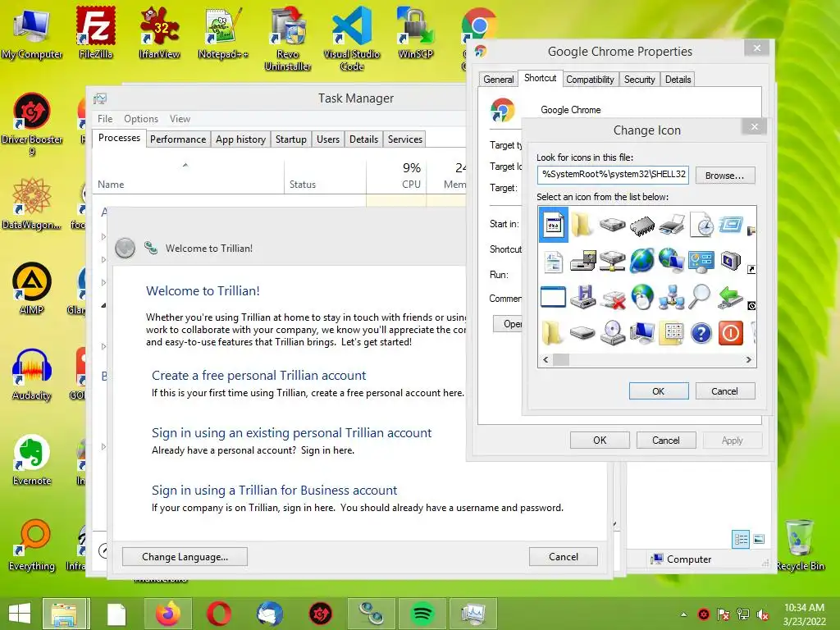This screenshot has height=630, width=840.
Task: Sign in using Trillian for Business account
Action: (274, 490)
